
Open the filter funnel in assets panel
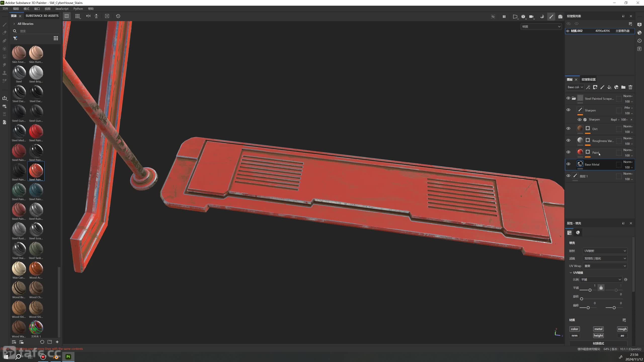15,38
